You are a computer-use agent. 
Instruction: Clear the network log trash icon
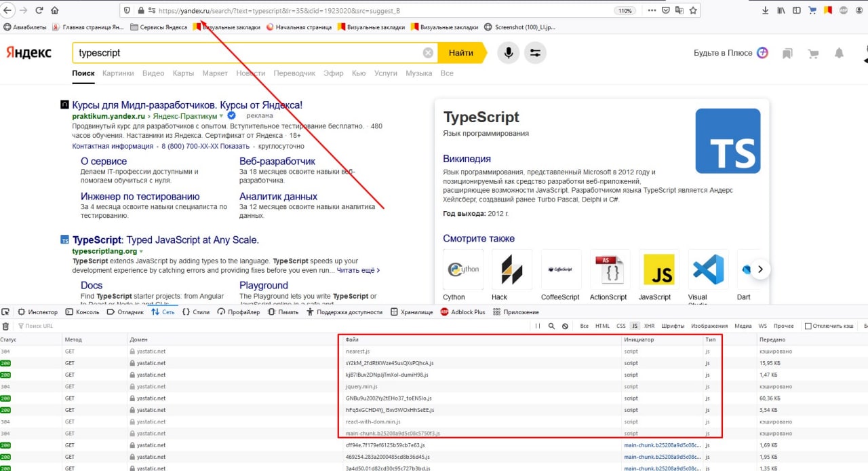[5, 326]
